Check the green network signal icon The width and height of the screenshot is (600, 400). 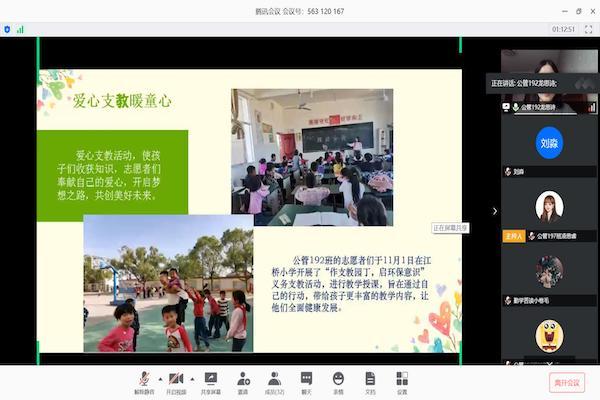click(20, 29)
